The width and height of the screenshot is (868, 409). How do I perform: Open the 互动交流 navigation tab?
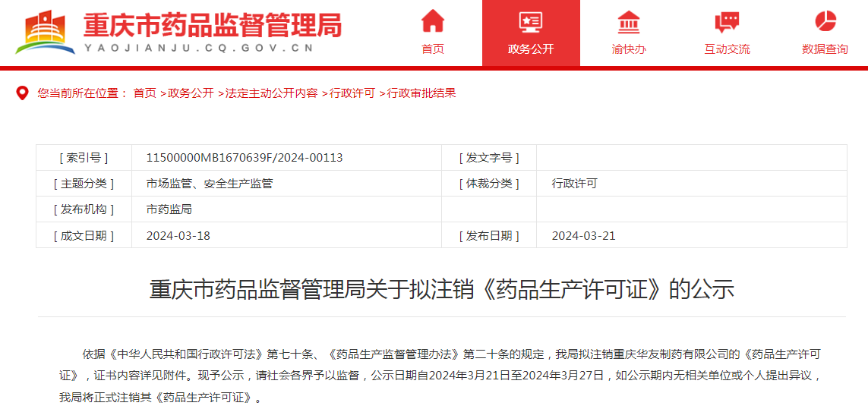727,33
